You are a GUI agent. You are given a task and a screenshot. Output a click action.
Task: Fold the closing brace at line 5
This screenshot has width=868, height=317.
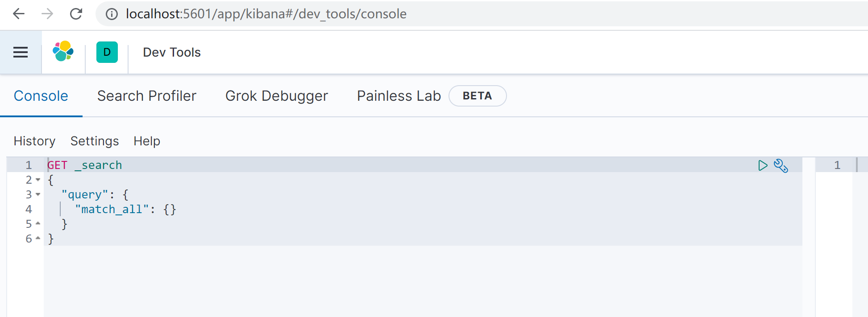(38, 223)
